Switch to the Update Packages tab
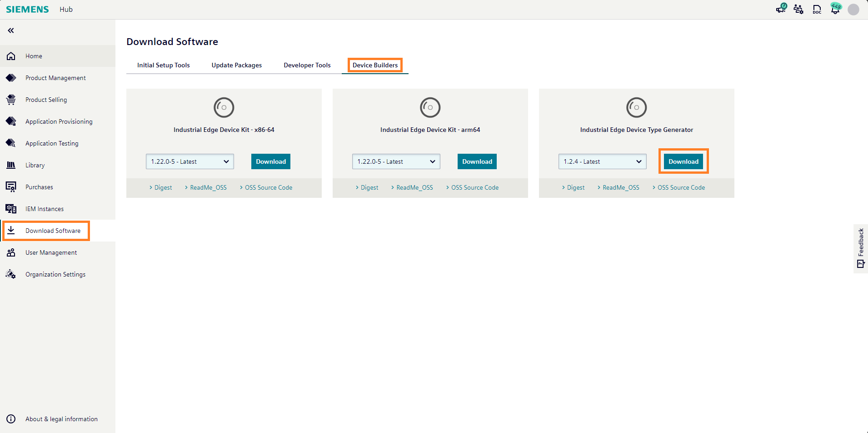Viewport: 868px width, 433px height. [x=236, y=65]
